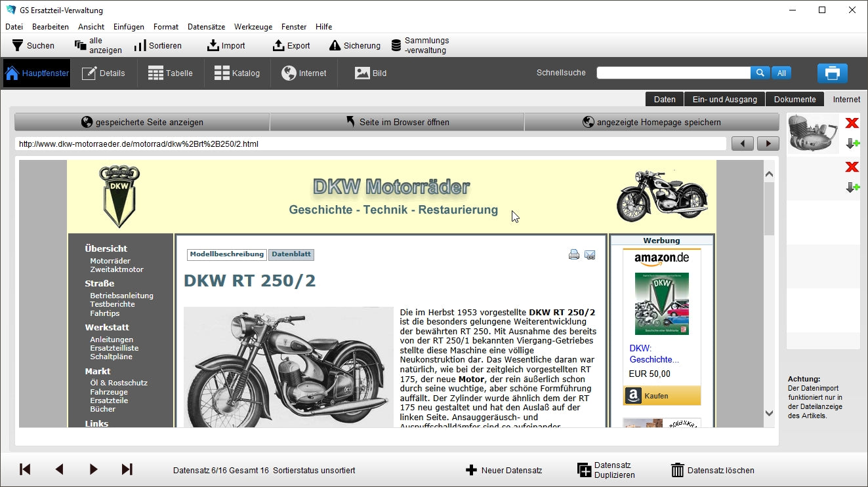868x487 pixels.
Task: Click the engine thumbnail image
Action: [814, 134]
